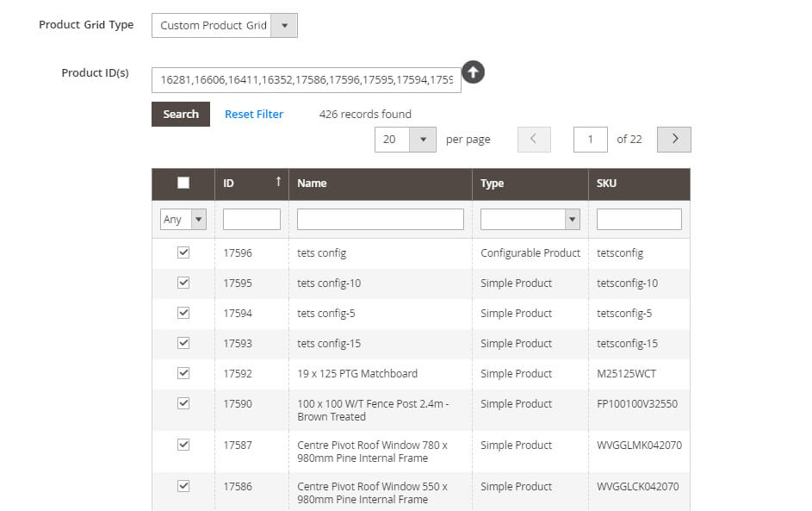This screenshot has height=511, width=812.
Task: Uncheck the row 17595 checkbox
Action: point(183,283)
